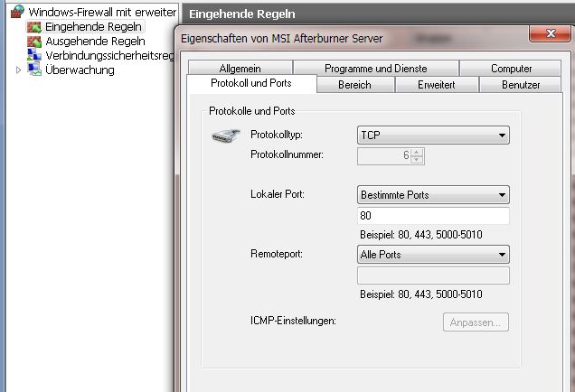The image size is (575, 392).
Task: Select Windows-Firewall root node
Action: coord(102,12)
